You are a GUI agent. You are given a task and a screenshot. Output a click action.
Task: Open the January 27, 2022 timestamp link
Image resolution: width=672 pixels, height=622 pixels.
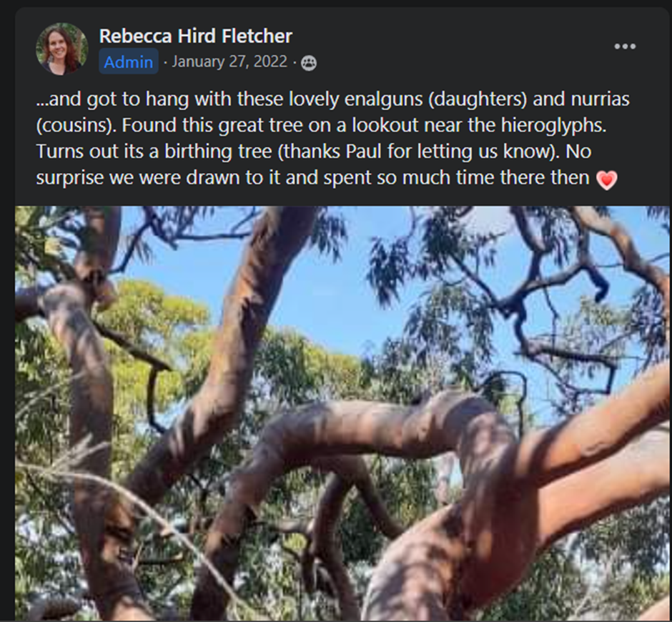click(229, 62)
